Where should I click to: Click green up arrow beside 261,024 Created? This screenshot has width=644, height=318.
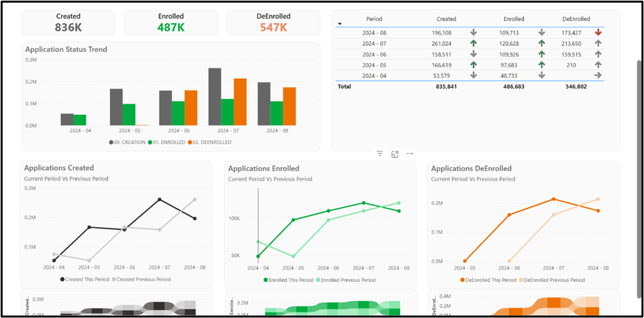(x=473, y=43)
